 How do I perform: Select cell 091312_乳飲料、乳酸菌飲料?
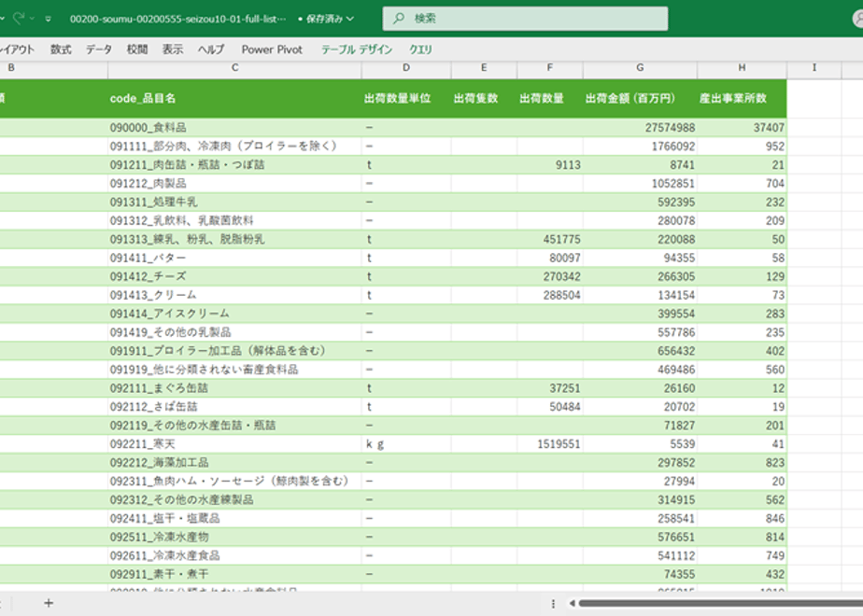tap(235, 220)
